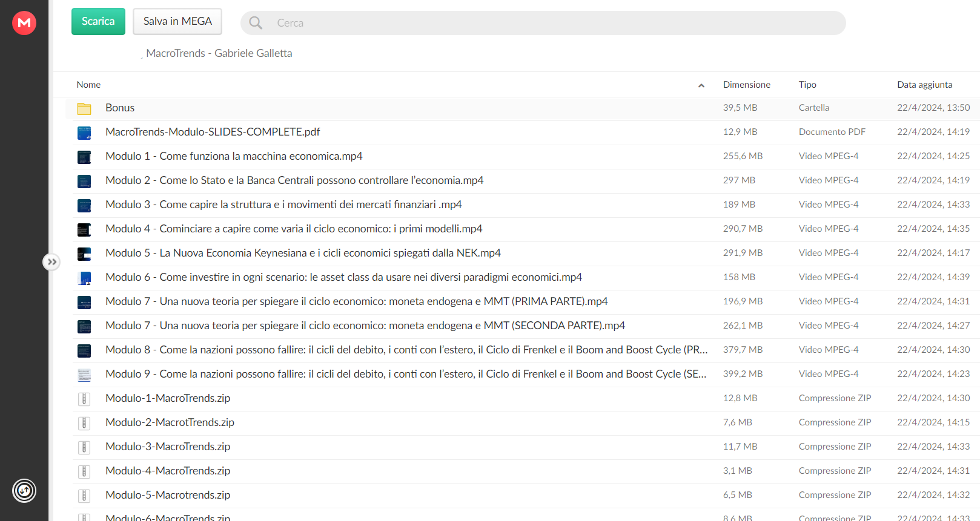Viewport: 980px width, 521px height.
Task: Select Modulo 7 (SECONDA PARTE).mp4 file name
Action: (365, 326)
